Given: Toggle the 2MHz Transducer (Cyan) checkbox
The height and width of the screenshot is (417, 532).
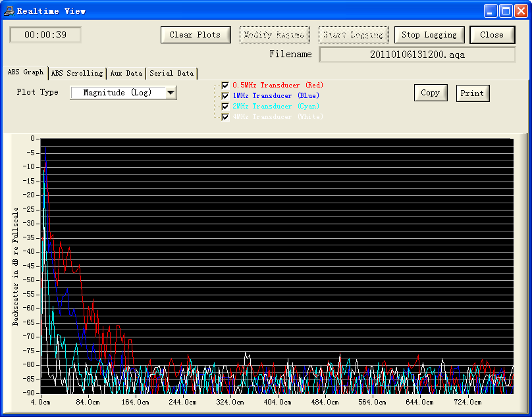Looking at the screenshot, I should coord(225,106).
